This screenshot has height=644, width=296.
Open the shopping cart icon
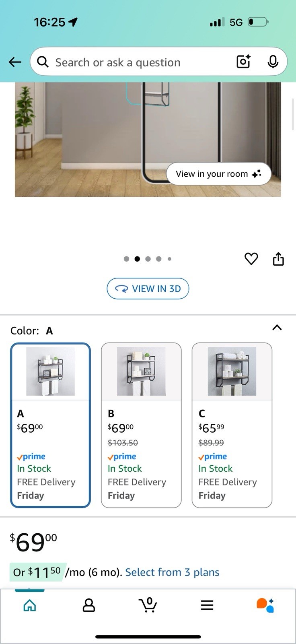[148, 605]
